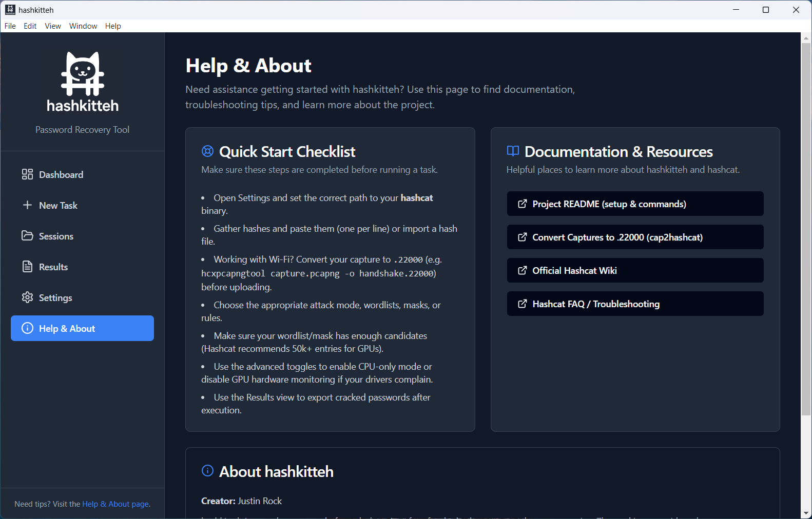Click "Make sure these steps are completed" subtitle
The height and width of the screenshot is (519, 812).
pyautogui.click(x=319, y=170)
